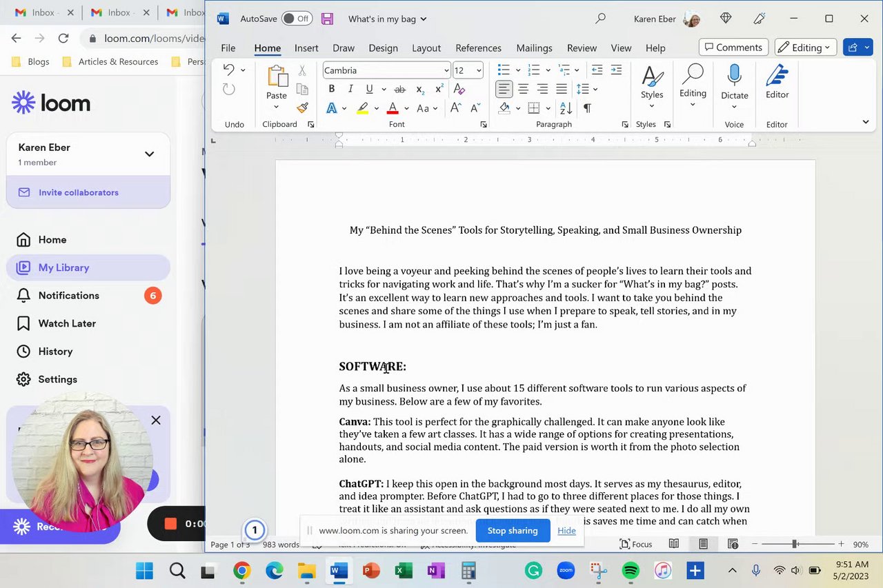
Task: Undo the last action
Action: coord(228,70)
